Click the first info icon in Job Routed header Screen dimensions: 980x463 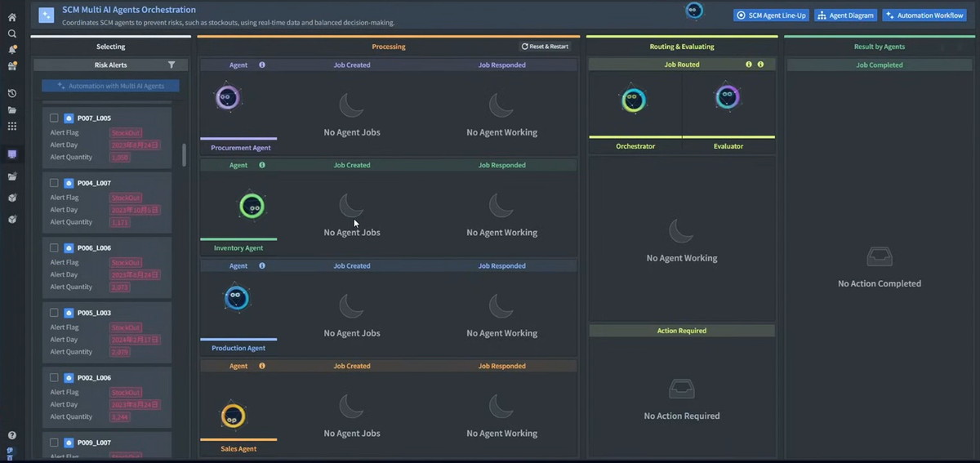[x=749, y=65]
